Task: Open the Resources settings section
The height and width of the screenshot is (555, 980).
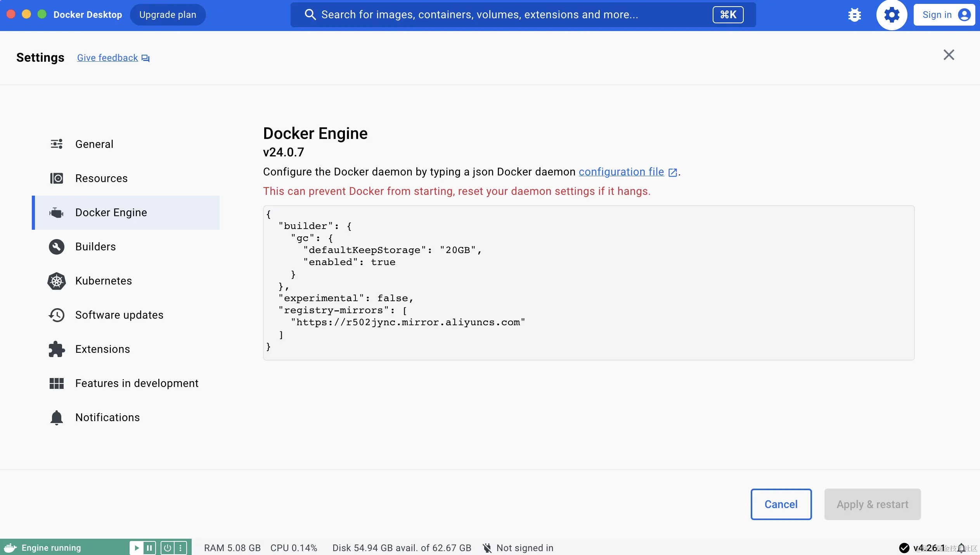Action: click(101, 178)
